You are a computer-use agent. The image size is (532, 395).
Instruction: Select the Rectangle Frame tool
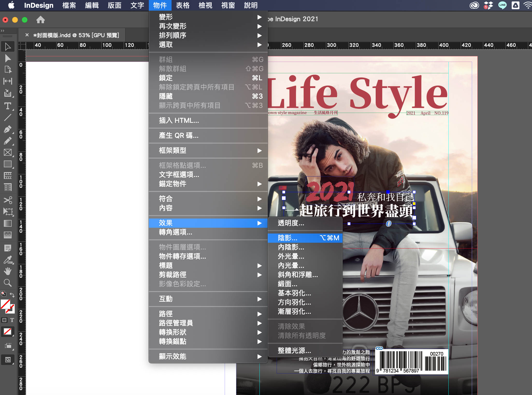(8, 152)
